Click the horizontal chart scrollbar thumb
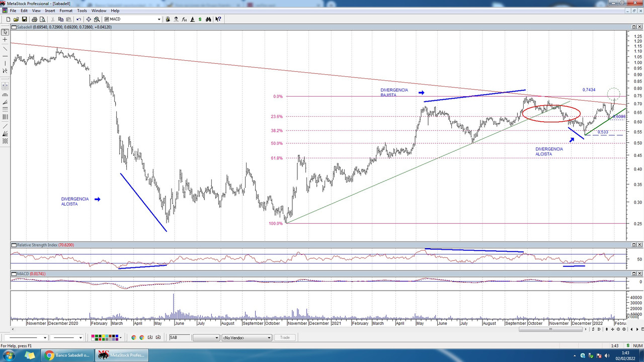 550,329
